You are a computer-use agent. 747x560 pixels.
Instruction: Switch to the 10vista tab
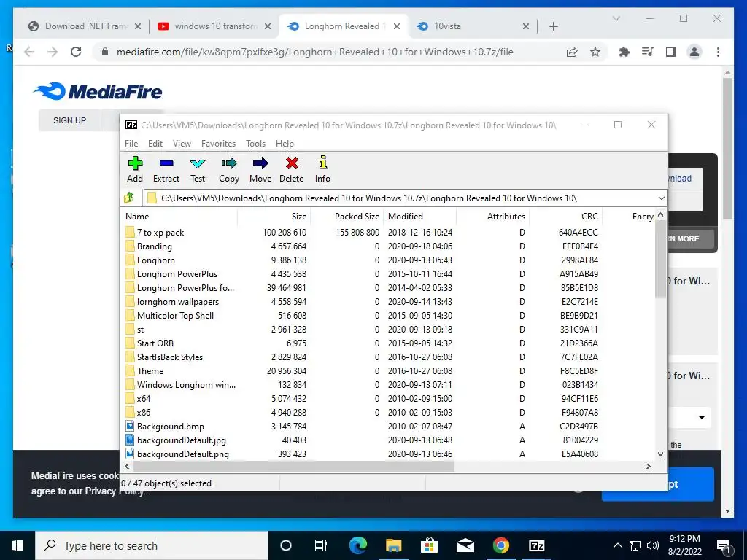click(472, 26)
